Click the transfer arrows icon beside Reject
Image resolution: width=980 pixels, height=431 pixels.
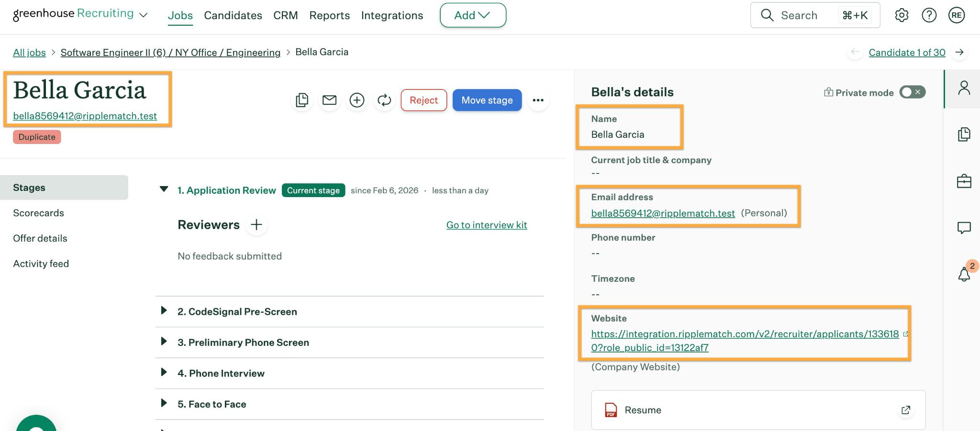click(384, 100)
